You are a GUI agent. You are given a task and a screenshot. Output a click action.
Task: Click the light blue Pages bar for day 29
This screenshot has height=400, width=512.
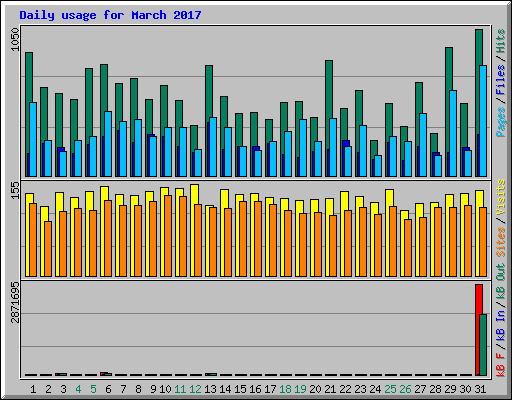pyautogui.click(x=453, y=133)
